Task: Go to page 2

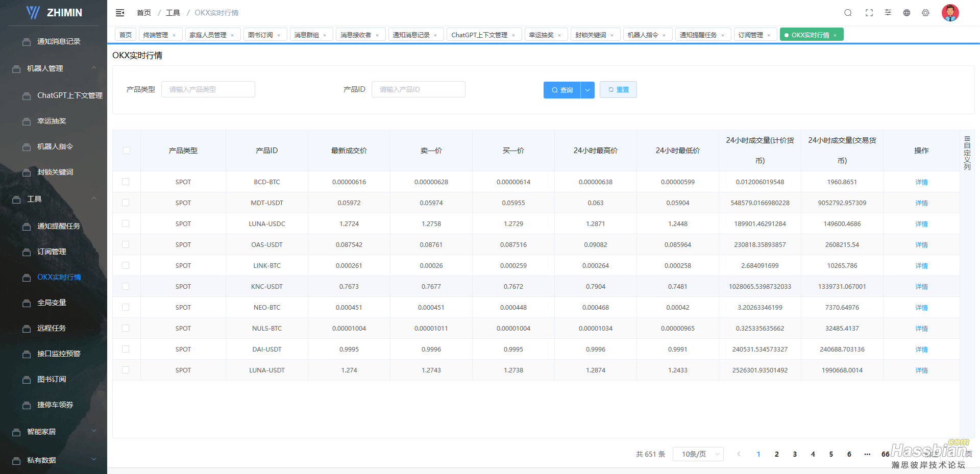Action: click(776, 454)
